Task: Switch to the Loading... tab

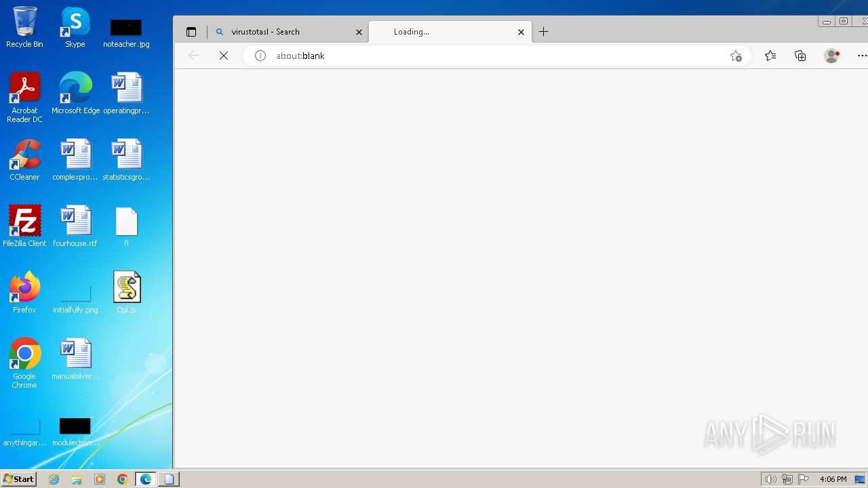Action: click(x=450, y=32)
